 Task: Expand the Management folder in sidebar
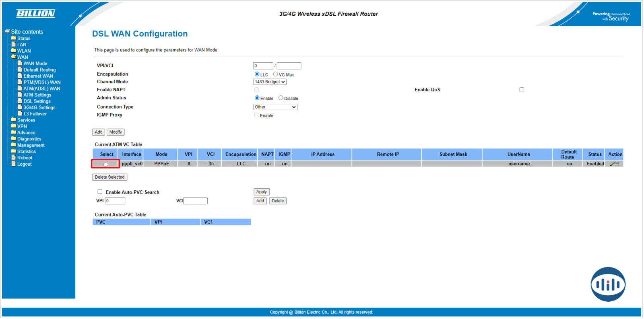(x=31, y=145)
